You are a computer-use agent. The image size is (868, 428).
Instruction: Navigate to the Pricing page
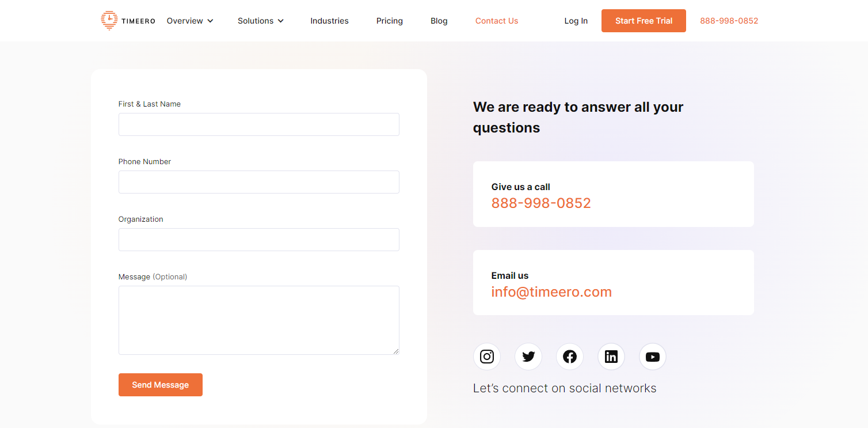click(x=389, y=20)
